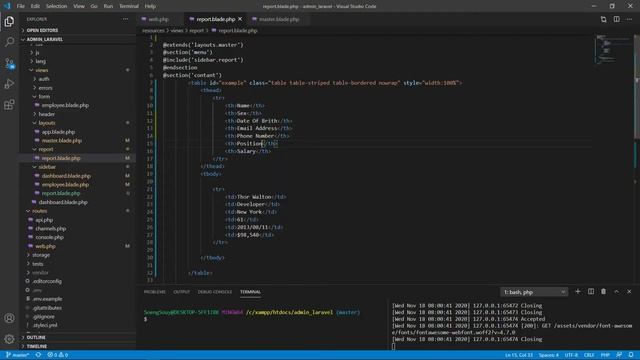Kill terminal with trash icon
Screen dimensions: 640x360
603,292
